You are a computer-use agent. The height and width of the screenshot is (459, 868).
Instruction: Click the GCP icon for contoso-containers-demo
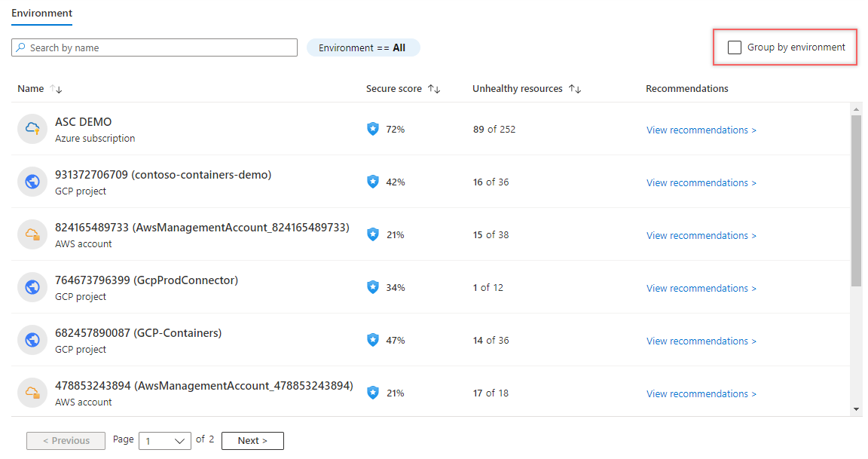pyautogui.click(x=32, y=182)
